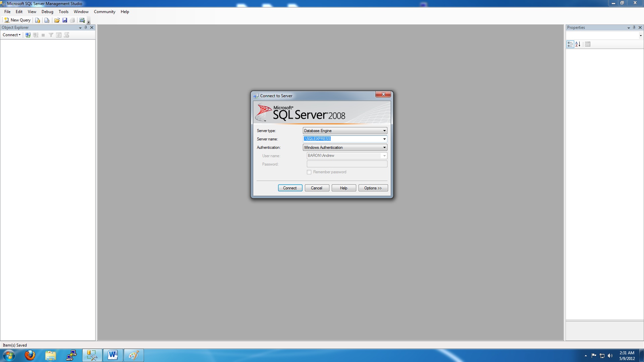Open the Edit menu
Screen dimensions: 644x362
(x=19, y=12)
